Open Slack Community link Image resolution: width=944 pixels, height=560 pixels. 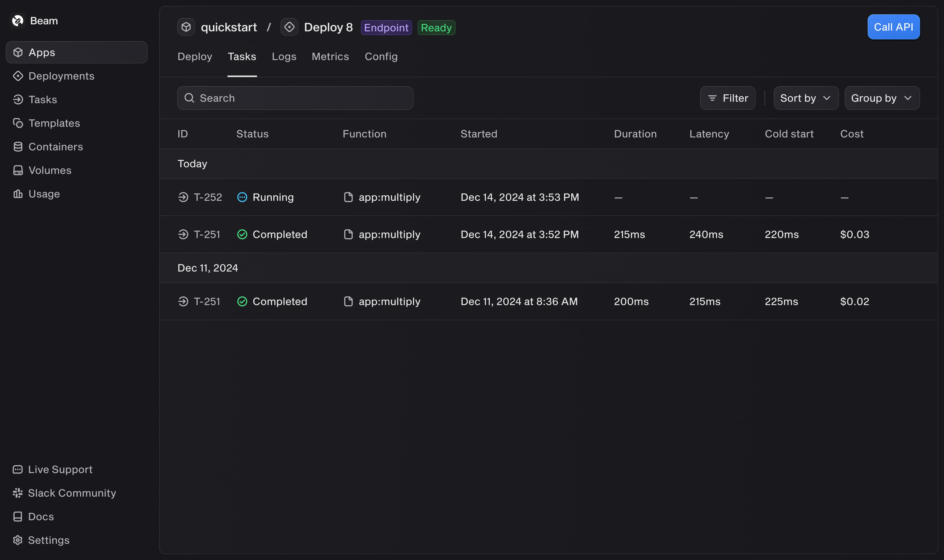pyautogui.click(x=72, y=493)
